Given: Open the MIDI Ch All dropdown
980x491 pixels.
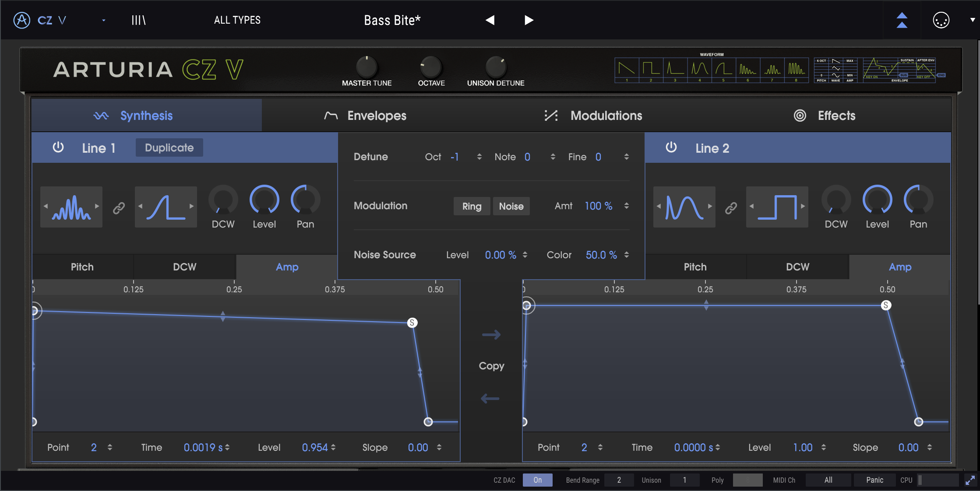Looking at the screenshot, I should [x=828, y=480].
